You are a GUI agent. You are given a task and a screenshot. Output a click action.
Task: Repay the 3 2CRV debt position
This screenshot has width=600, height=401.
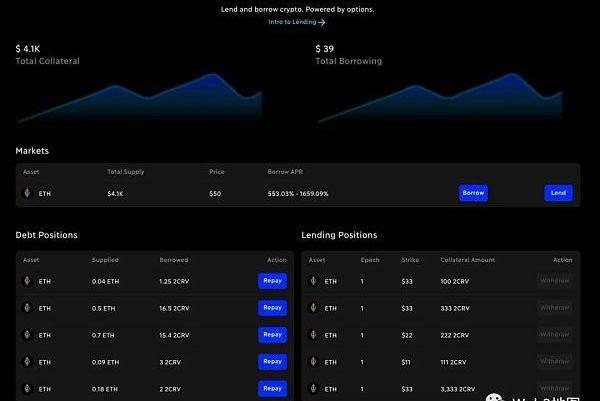click(x=271, y=361)
